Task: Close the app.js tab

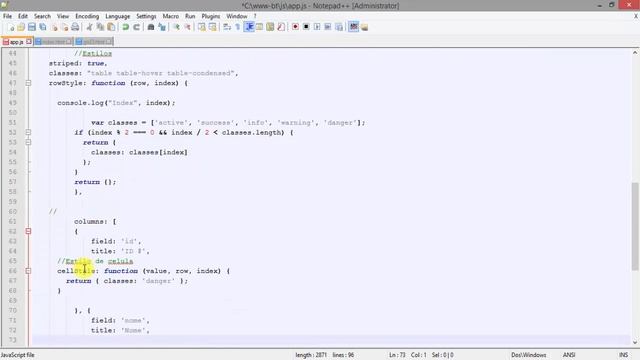Action: pyautogui.click(x=29, y=42)
